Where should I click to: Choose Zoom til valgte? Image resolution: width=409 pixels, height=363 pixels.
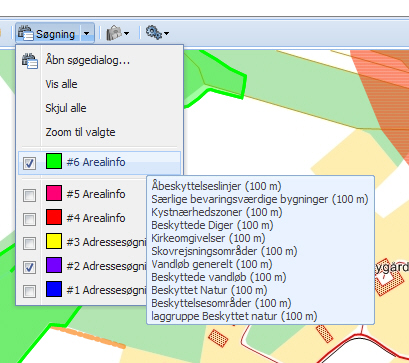tap(80, 132)
